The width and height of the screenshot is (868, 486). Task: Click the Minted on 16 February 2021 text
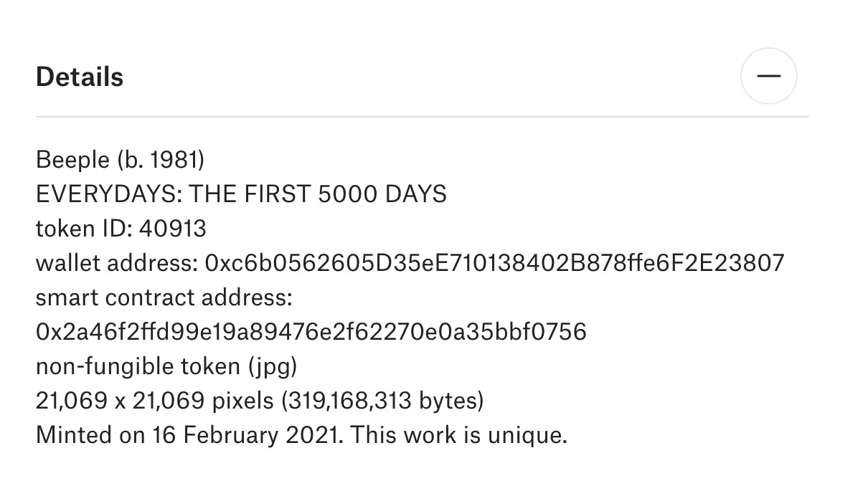[190, 434]
